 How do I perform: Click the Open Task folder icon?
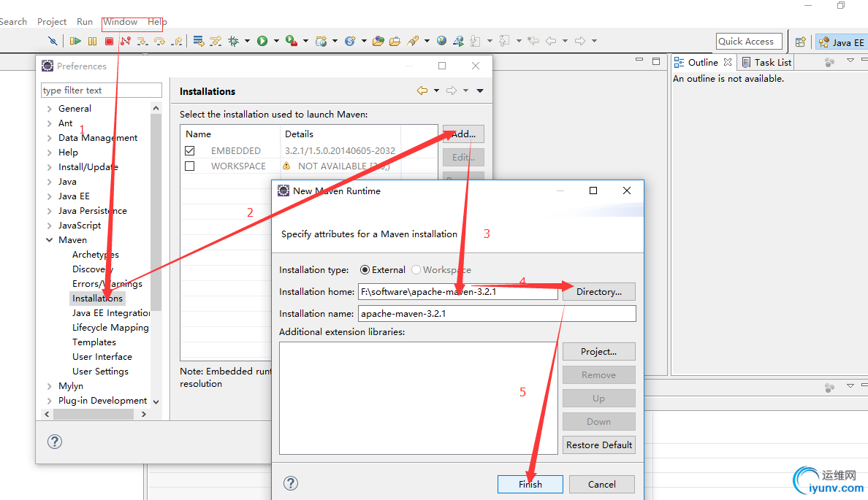coord(395,41)
